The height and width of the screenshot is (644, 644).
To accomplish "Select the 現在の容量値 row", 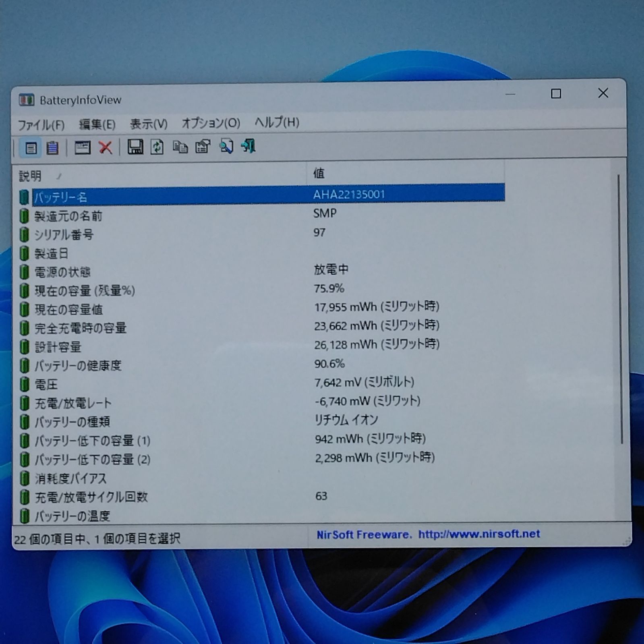I will (261, 309).
